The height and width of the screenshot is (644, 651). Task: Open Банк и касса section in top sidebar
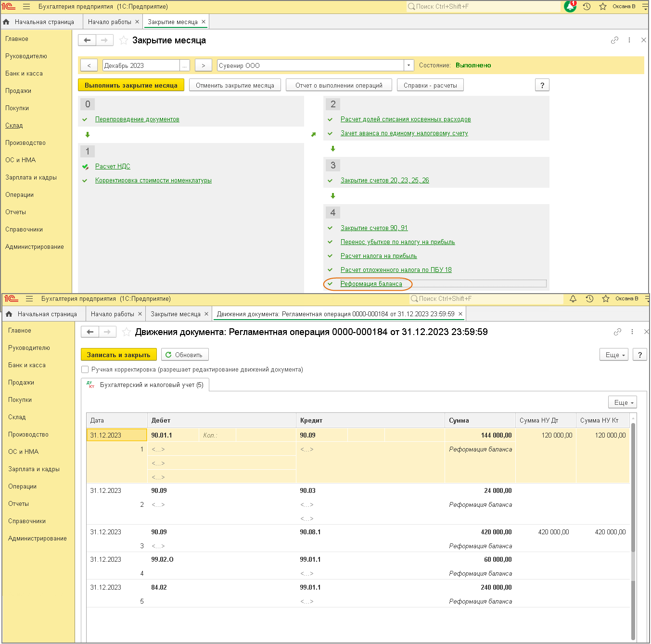pos(24,74)
